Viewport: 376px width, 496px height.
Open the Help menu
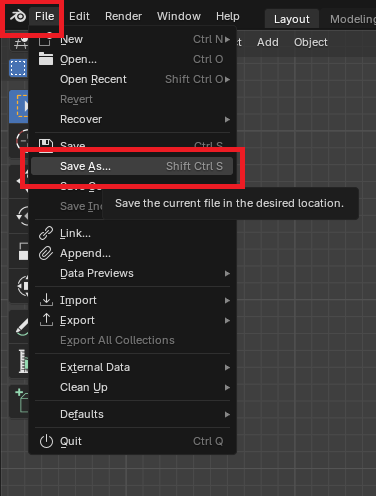pyautogui.click(x=228, y=16)
